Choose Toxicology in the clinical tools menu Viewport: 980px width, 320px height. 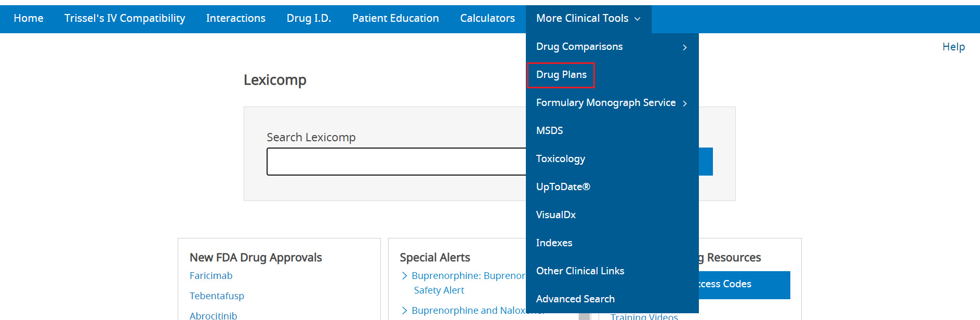pyautogui.click(x=560, y=159)
